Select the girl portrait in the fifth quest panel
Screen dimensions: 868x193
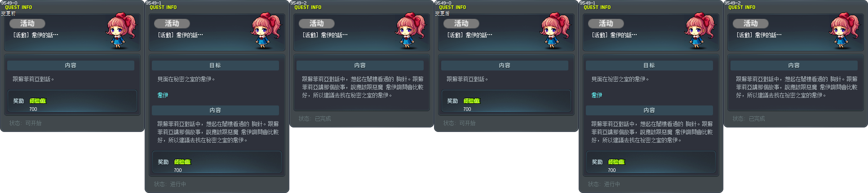click(699, 31)
